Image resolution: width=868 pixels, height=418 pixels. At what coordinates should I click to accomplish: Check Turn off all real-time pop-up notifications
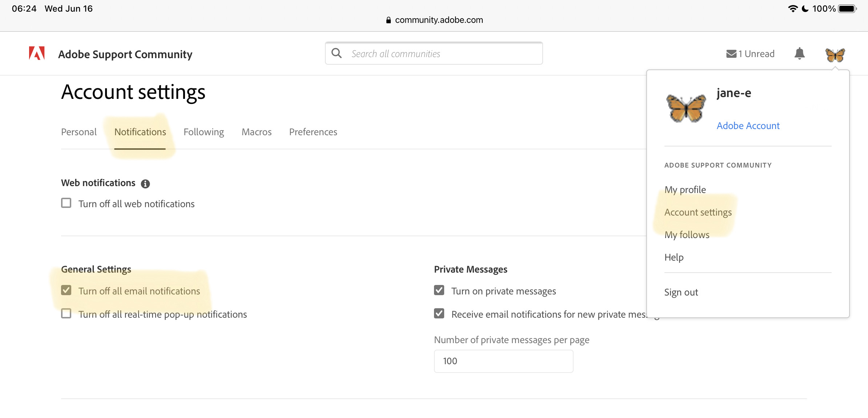click(x=66, y=313)
